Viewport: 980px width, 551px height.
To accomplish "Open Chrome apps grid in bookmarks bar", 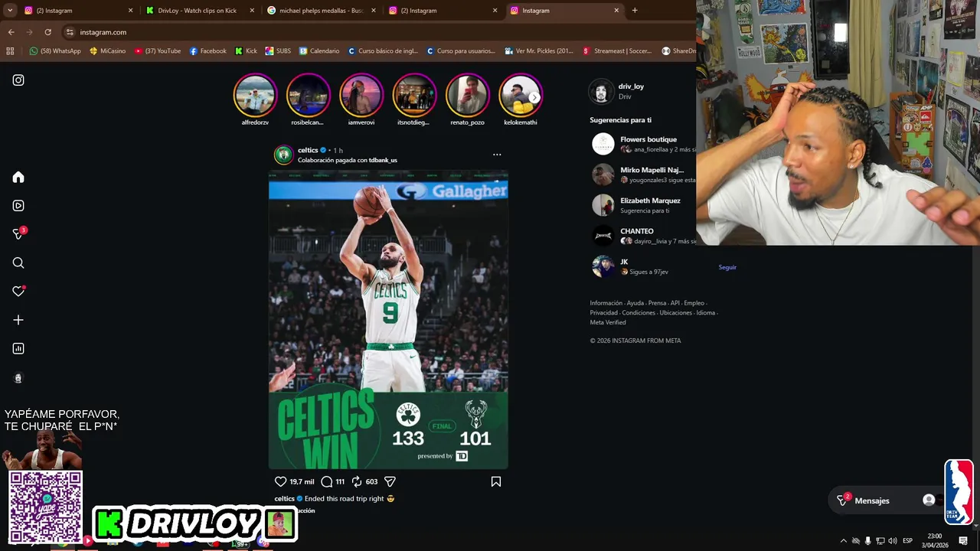I will (x=10, y=51).
